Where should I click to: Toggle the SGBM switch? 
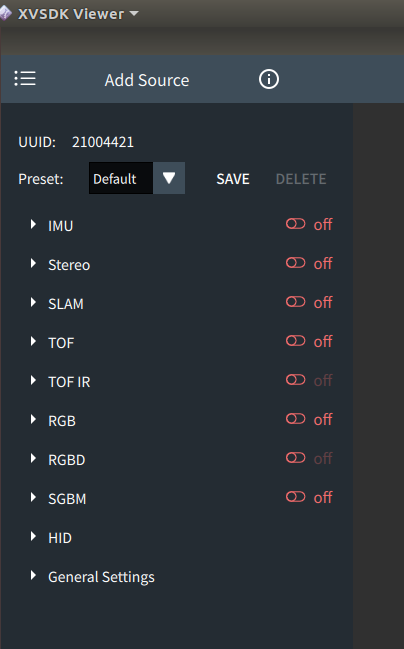(296, 497)
